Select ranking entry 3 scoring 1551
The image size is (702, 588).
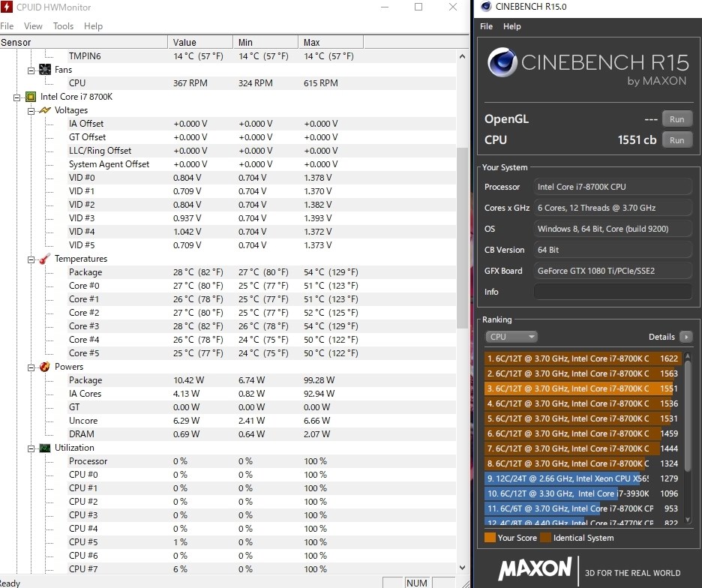tap(583, 388)
